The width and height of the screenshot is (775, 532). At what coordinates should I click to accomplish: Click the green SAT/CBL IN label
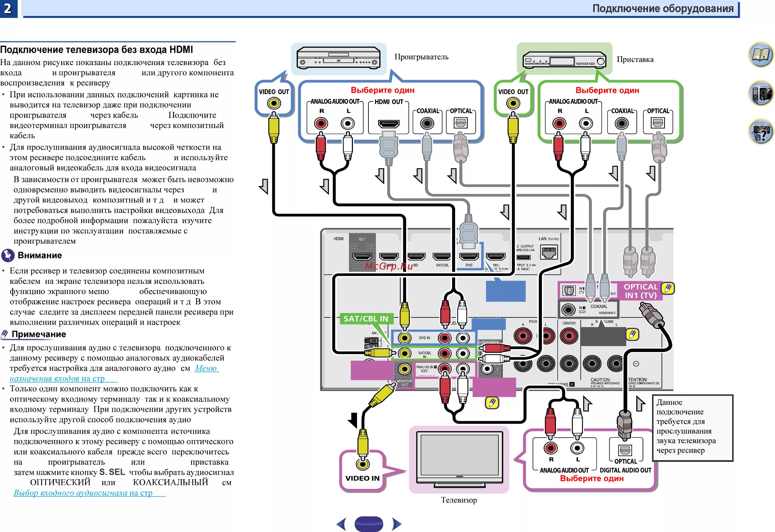(366, 319)
